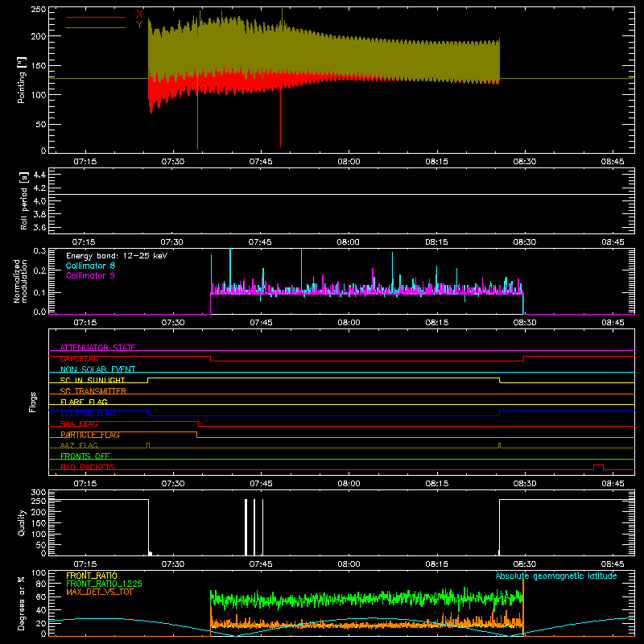Select the Collimator 9 legend entry
Viewport: 644px width, 644px height.
click(90, 275)
